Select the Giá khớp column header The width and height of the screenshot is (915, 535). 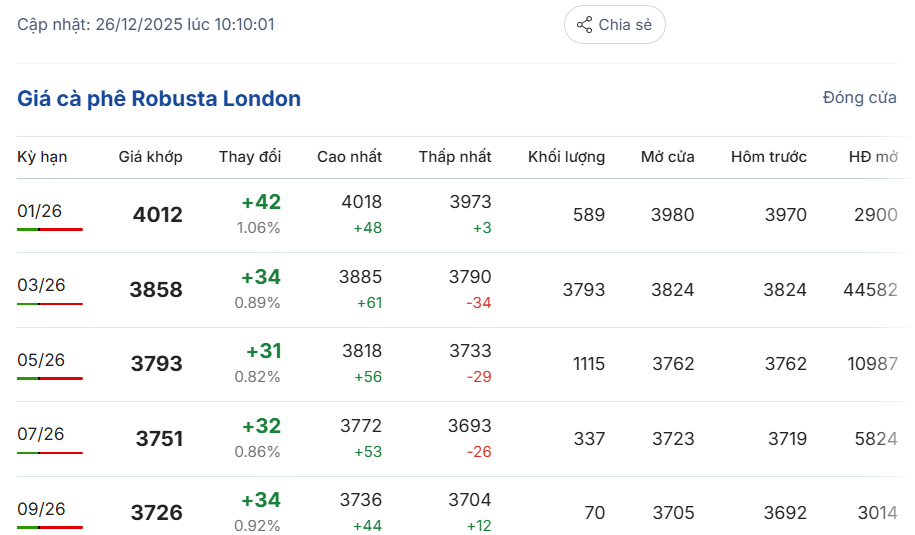[150, 157]
